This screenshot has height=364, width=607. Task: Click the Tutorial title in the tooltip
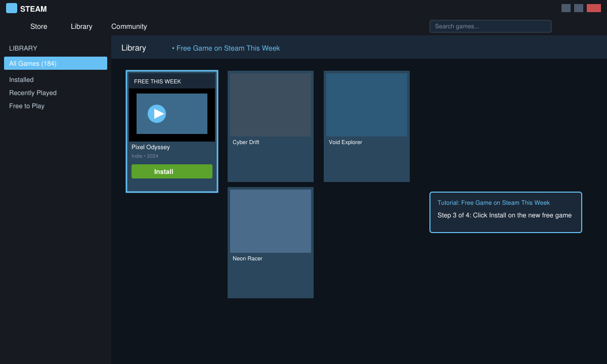pos(494,203)
